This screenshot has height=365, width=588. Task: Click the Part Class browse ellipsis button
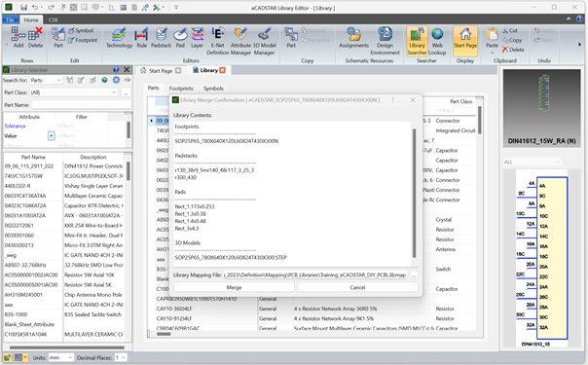(126, 92)
